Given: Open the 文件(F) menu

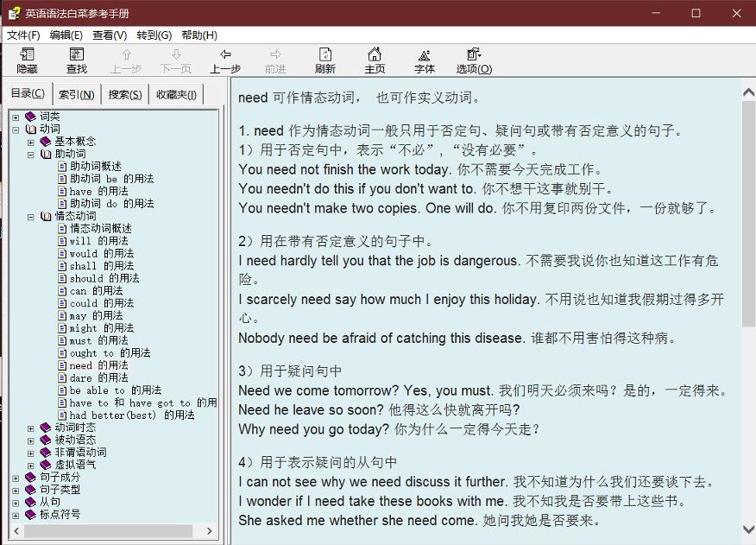Looking at the screenshot, I should (23, 35).
